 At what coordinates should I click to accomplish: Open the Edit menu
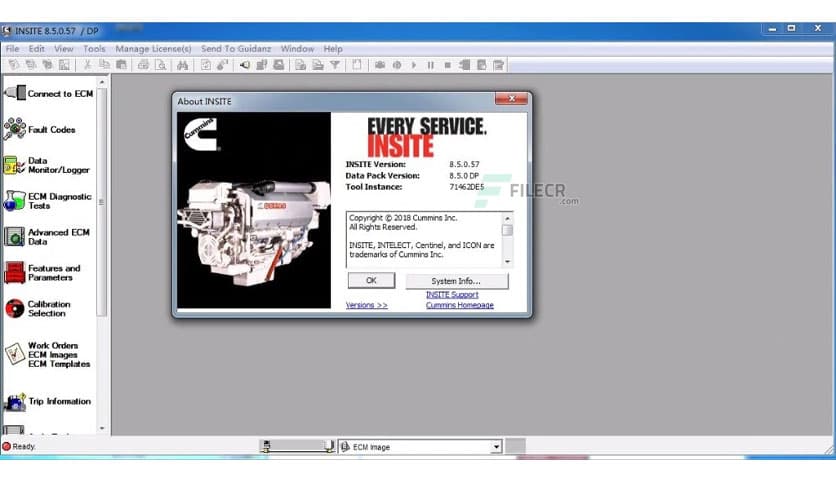point(36,49)
